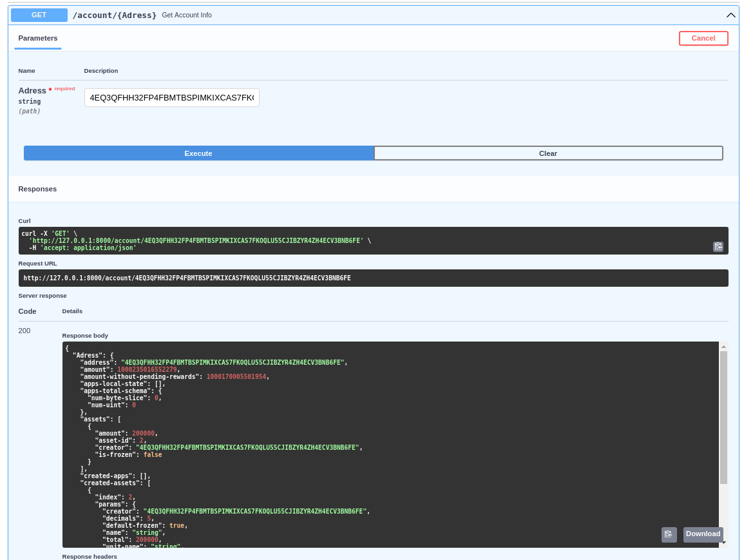Click the Get Account Info summary
Screen dimensions: 753x560
(187, 15)
